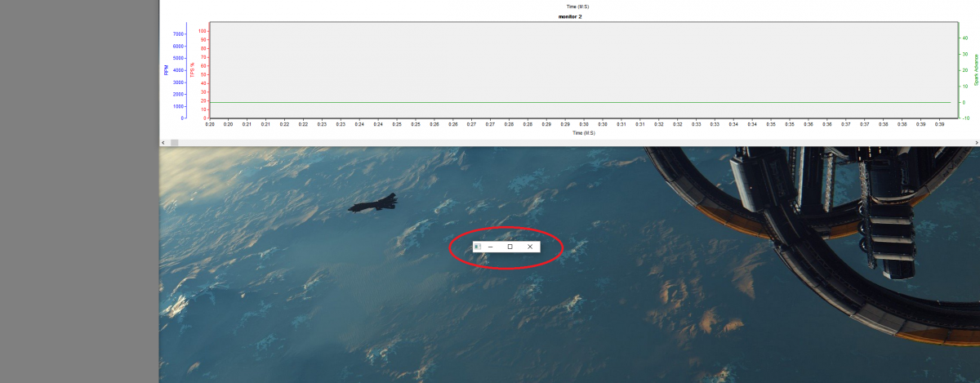Click the 40 value on the Spark Advance axis
Viewport: 980px width, 383px height.
click(x=964, y=38)
